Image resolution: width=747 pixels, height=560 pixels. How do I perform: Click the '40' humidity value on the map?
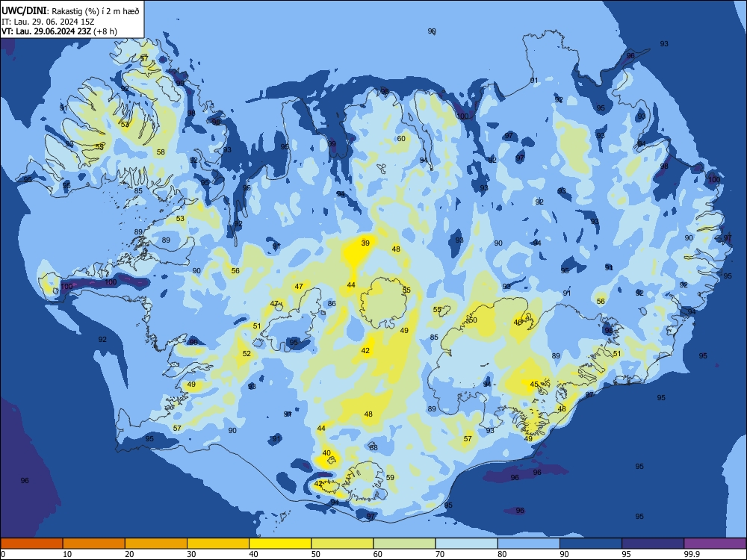pyautogui.click(x=326, y=453)
